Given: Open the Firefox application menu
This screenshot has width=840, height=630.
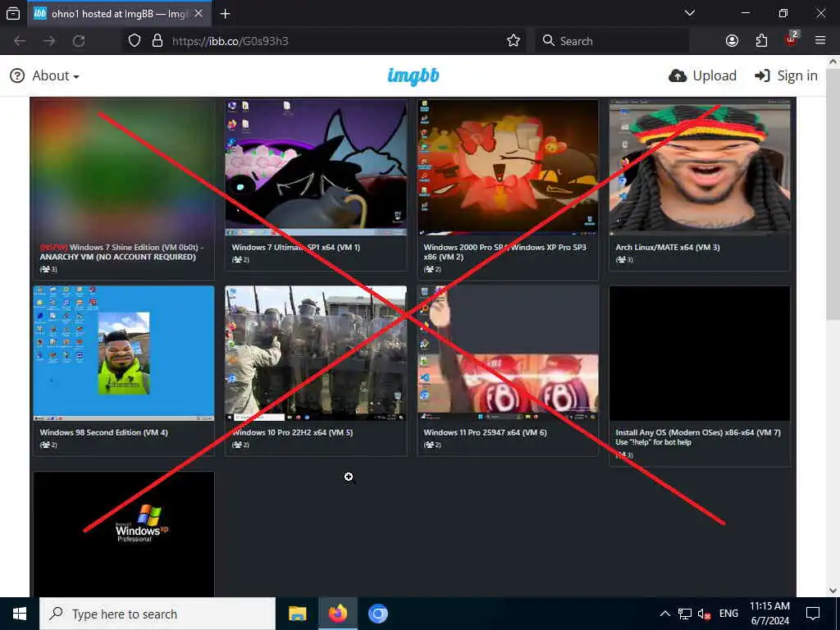Looking at the screenshot, I should [x=820, y=40].
